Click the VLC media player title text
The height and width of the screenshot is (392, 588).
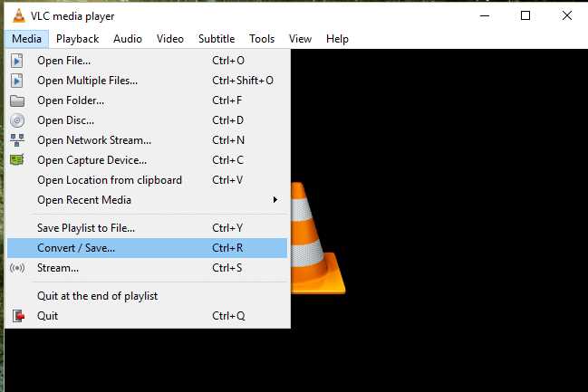(72, 16)
